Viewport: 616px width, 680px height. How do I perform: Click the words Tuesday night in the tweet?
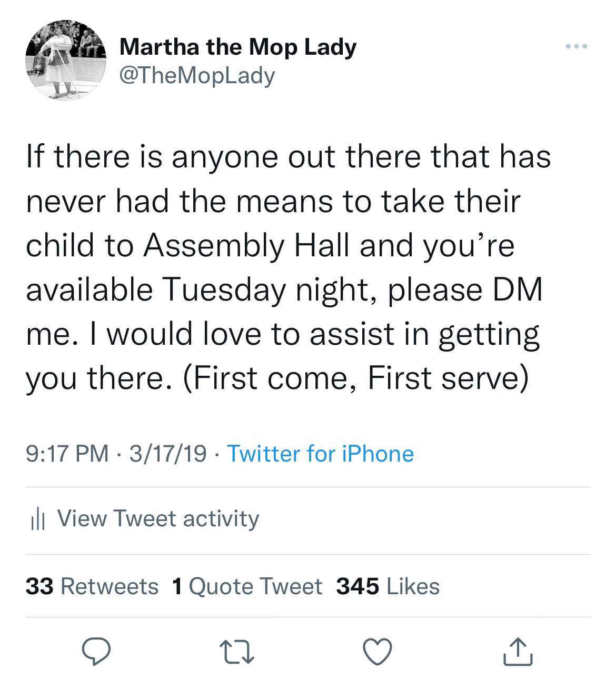271,290
